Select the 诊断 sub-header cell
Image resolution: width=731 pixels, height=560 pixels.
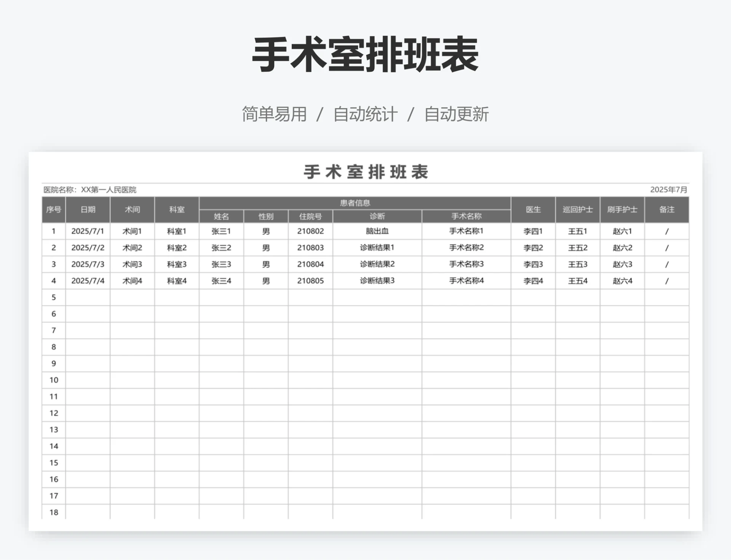377,216
